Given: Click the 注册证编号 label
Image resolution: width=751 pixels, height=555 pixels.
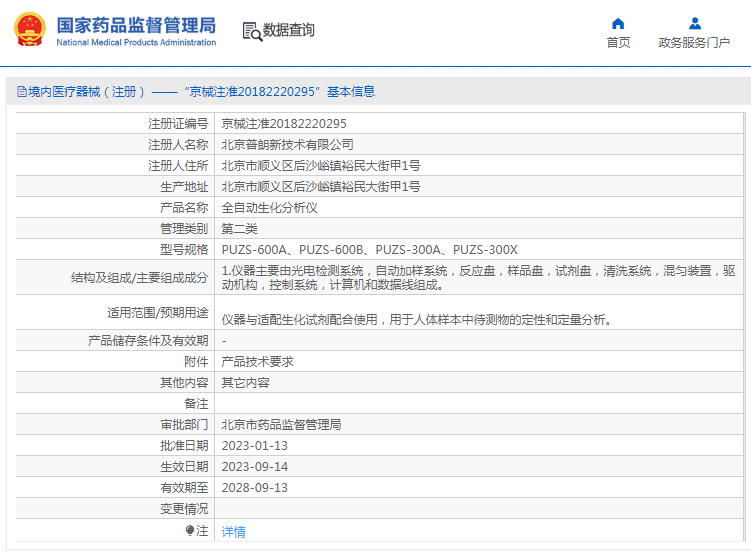Looking at the screenshot, I should [x=178, y=124].
